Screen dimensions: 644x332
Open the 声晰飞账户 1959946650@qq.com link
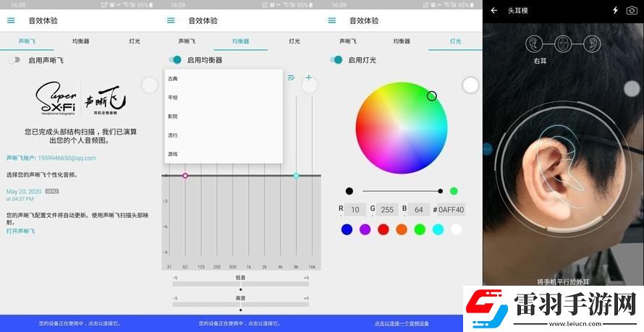pos(51,158)
